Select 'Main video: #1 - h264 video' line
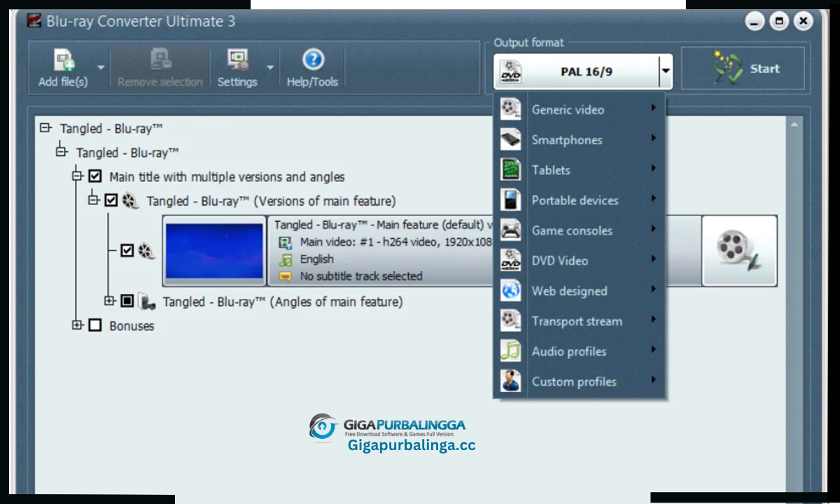This screenshot has width=840, height=504. pyautogui.click(x=396, y=242)
